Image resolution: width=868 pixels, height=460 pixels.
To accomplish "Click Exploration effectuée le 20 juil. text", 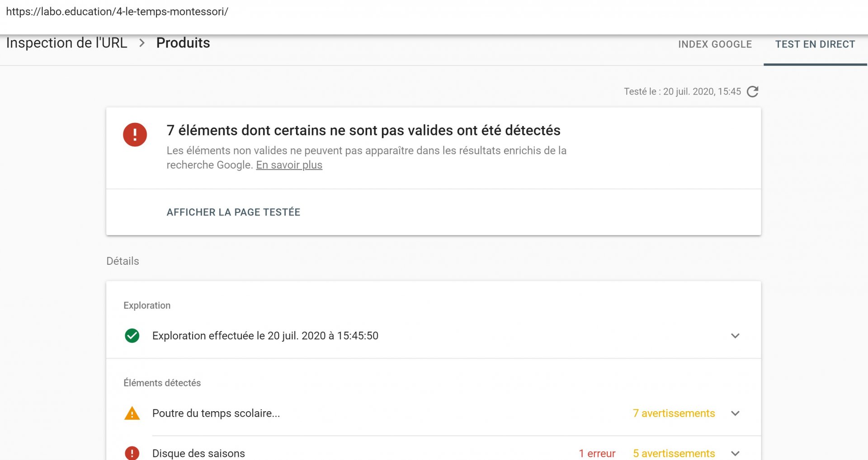I will [x=265, y=336].
